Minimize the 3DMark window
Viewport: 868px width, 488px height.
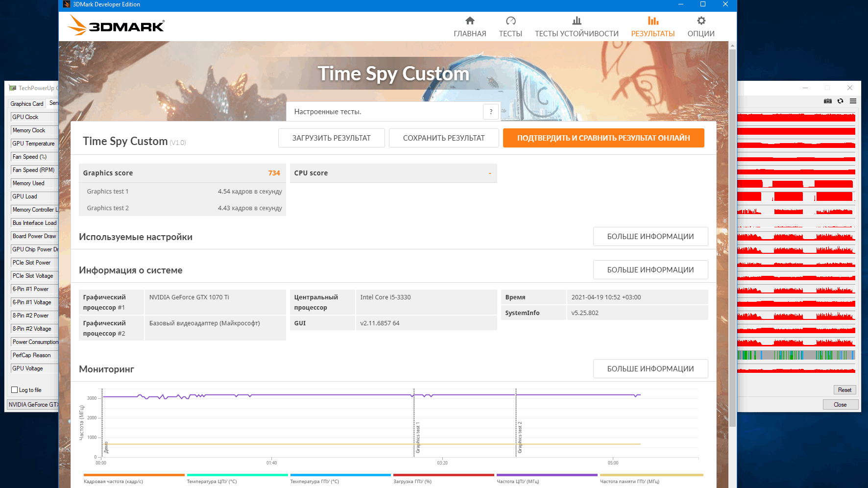(x=681, y=4)
